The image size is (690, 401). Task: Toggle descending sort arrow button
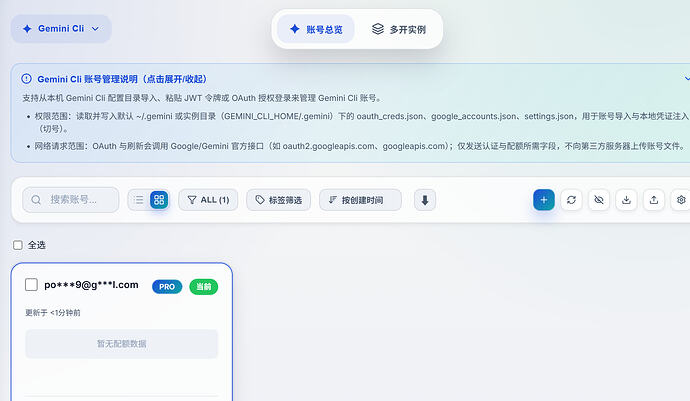(x=425, y=200)
